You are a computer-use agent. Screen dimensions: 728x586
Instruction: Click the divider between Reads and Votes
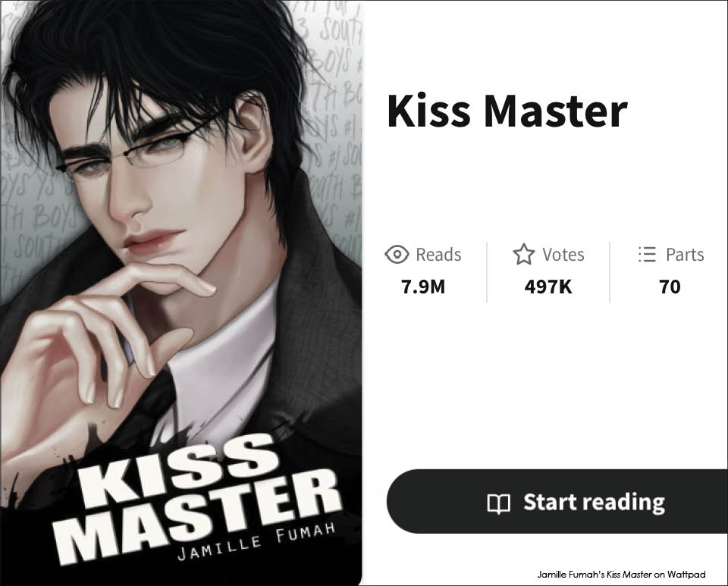pos(487,272)
